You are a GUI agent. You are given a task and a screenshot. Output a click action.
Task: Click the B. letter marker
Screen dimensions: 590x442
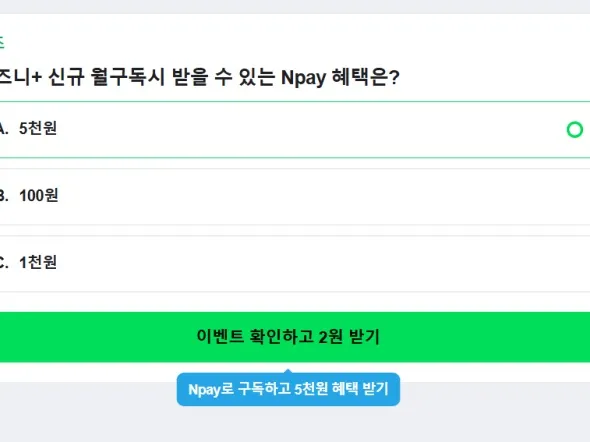[x=4, y=196]
